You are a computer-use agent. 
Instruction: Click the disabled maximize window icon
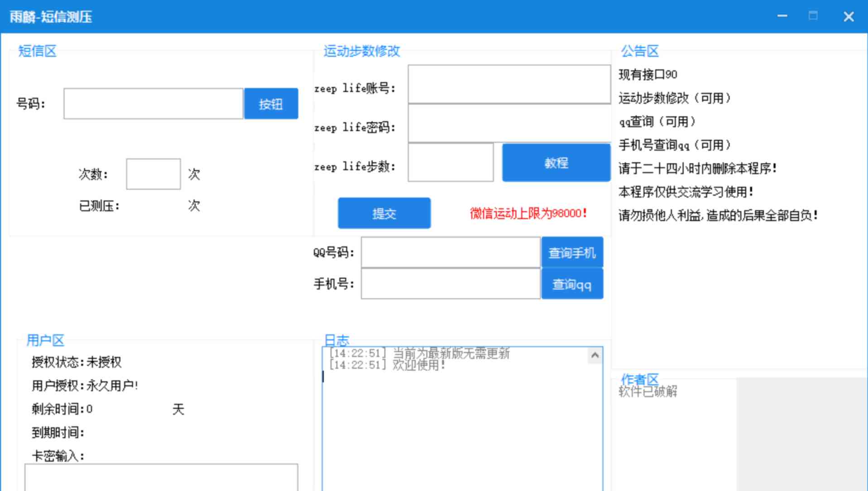pyautogui.click(x=813, y=16)
